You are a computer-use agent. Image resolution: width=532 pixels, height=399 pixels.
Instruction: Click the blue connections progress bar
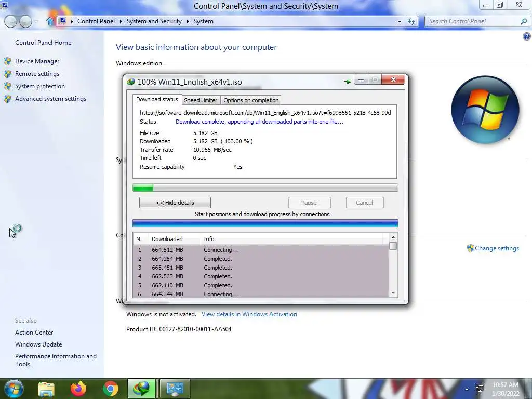(265, 223)
